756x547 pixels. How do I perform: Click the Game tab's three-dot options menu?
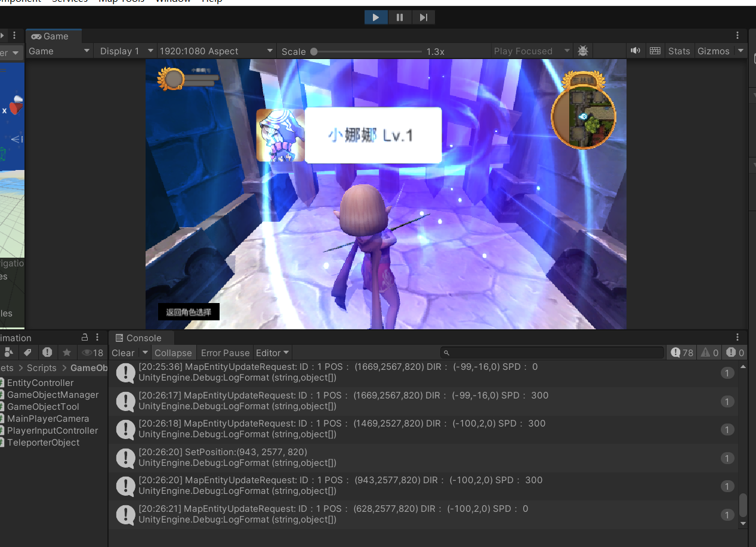click(x=738, y=36)
